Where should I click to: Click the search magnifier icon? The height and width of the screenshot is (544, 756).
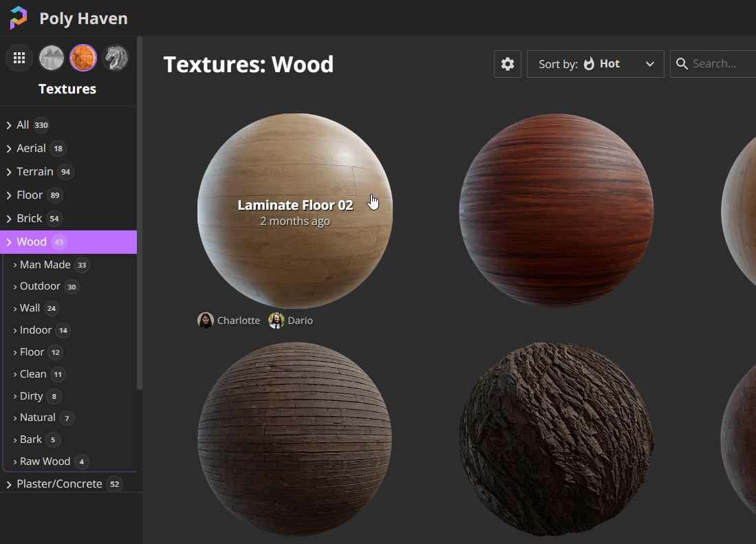coord(682,64)
